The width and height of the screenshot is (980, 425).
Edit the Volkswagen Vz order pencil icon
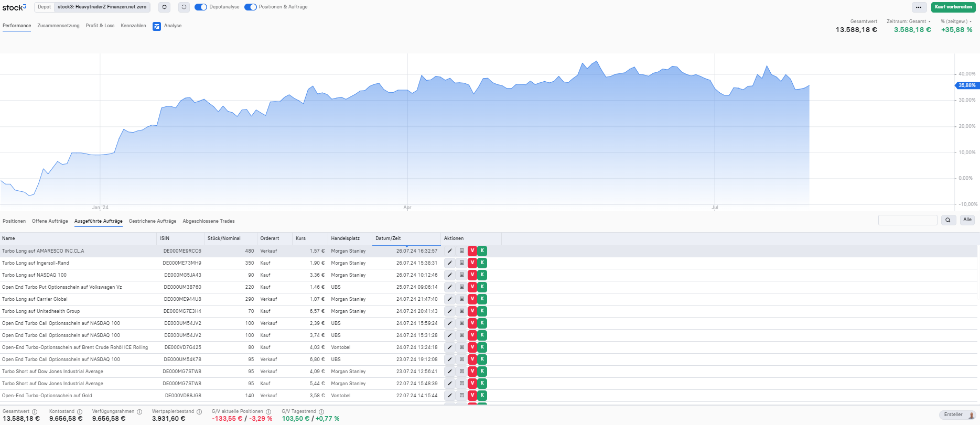[x=450, y=287]
